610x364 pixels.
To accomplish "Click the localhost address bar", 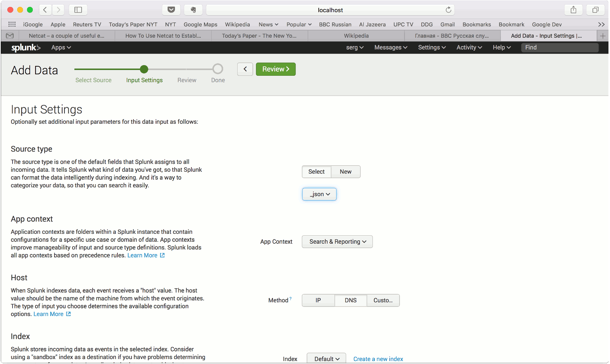I will (x=330, y=10).
